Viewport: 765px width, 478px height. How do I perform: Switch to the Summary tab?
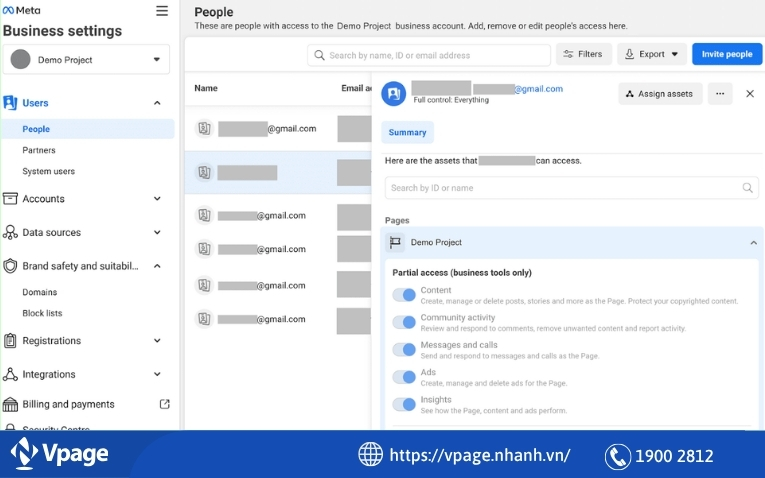tap(407, 132)
